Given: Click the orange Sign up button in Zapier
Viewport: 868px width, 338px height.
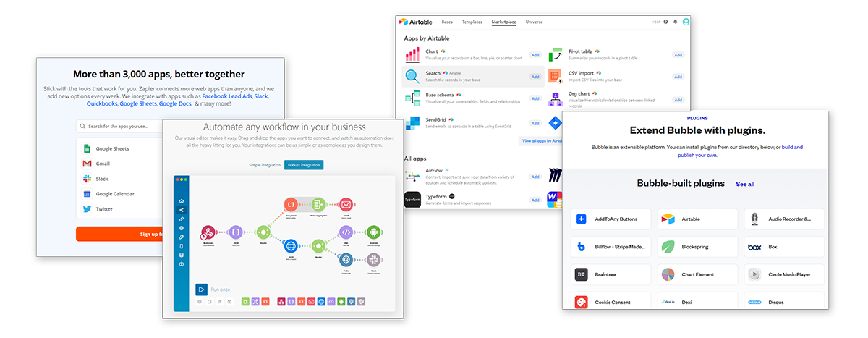Looking at the screenshot, I should (x=119, y=234).
